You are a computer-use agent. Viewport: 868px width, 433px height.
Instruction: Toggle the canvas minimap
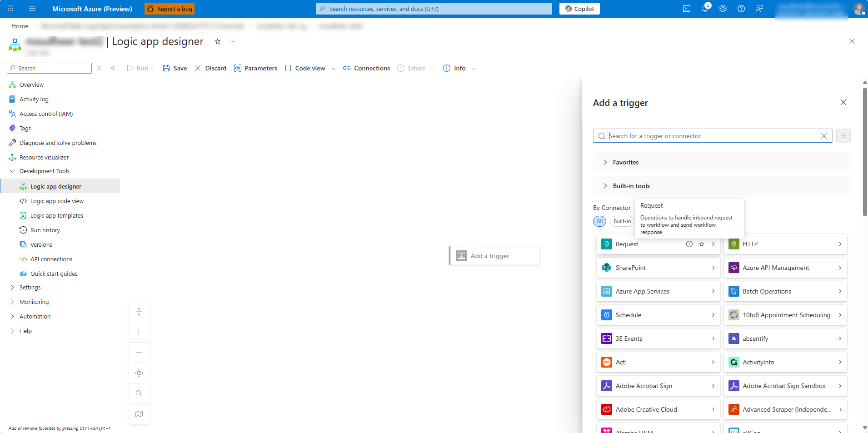coord(139,414)
